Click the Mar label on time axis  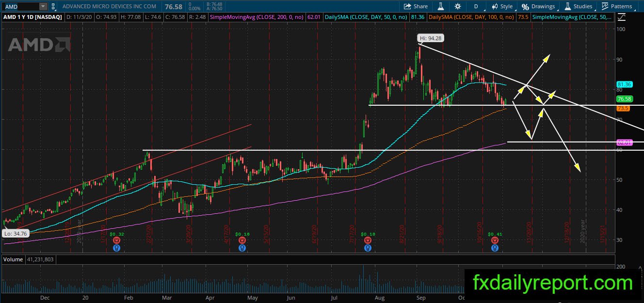click(x=167, y=298)
